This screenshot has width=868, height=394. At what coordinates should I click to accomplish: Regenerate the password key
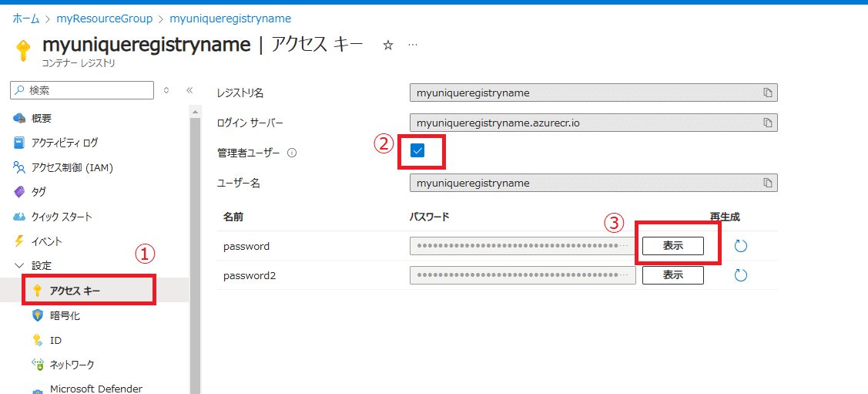pos(741,245)
